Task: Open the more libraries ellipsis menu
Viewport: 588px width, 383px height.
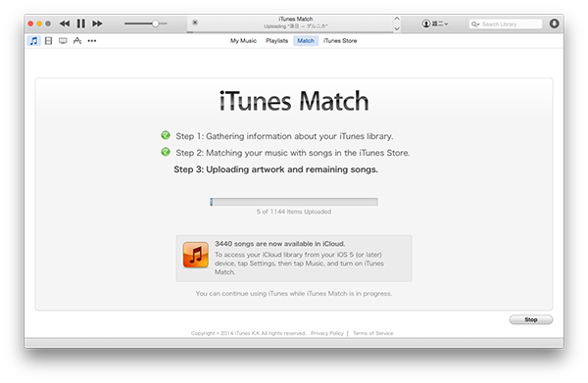Action: pos(92,41)
